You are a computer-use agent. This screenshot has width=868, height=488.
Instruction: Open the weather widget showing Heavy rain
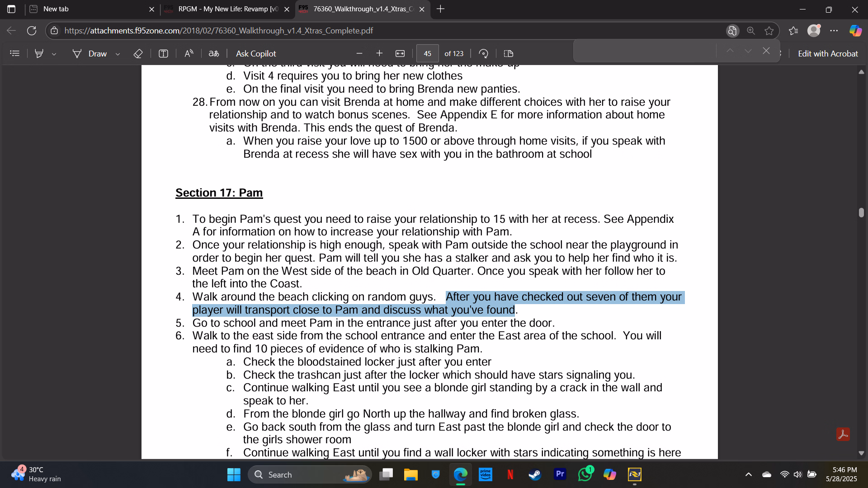tap(36, 474)
